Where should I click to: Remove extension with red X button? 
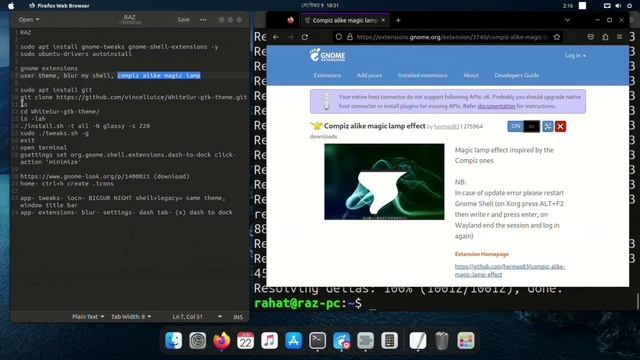(560, 127)
